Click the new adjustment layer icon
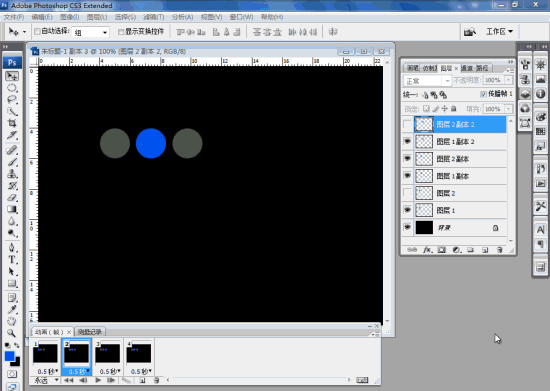 (456, 250)
